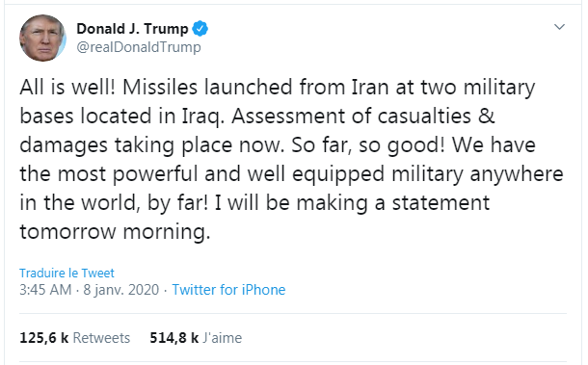
Task: Click the tweet line starting "bases located in Iraq"
Action: (x=257, y=116)
